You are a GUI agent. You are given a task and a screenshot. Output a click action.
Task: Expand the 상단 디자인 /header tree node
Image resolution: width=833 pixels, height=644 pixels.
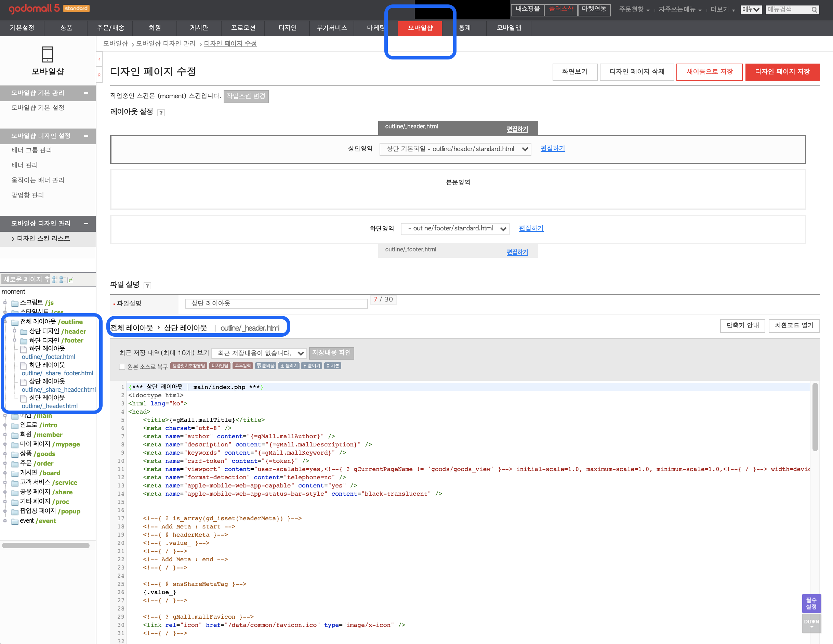pos(14,331)
